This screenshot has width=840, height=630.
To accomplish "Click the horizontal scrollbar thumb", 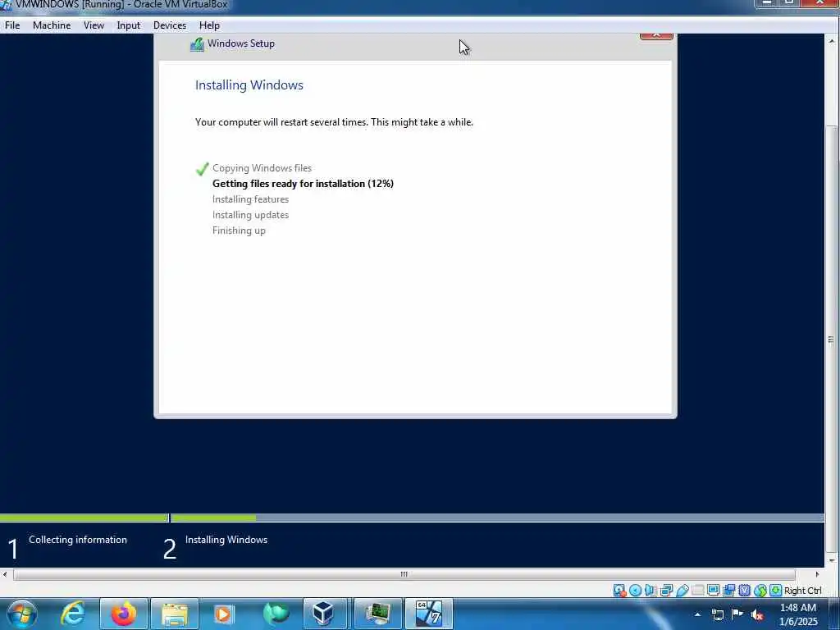I will click(404, 574).
